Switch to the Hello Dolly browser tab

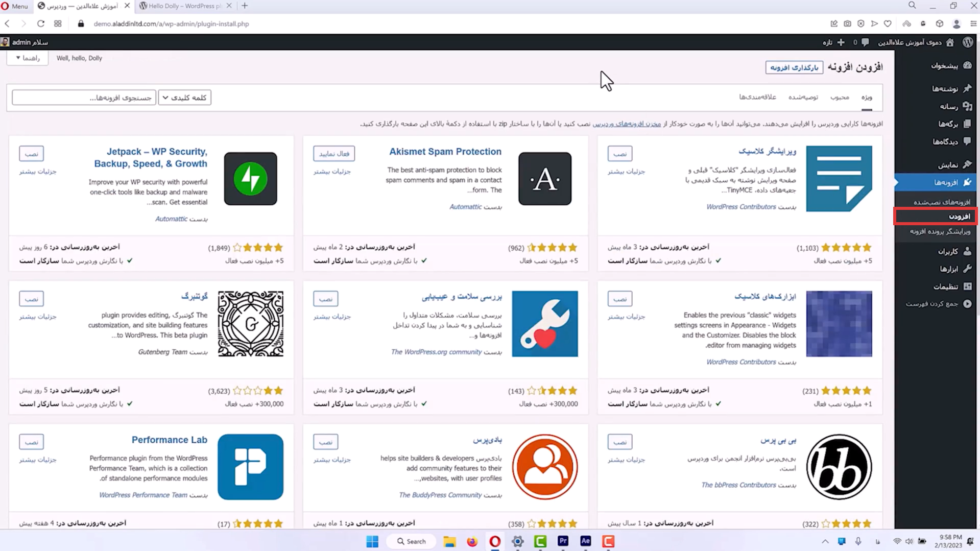[x=185, y=6]
